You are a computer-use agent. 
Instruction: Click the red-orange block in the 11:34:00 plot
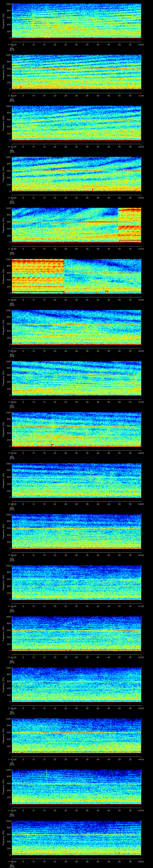(x=38, y=276)
